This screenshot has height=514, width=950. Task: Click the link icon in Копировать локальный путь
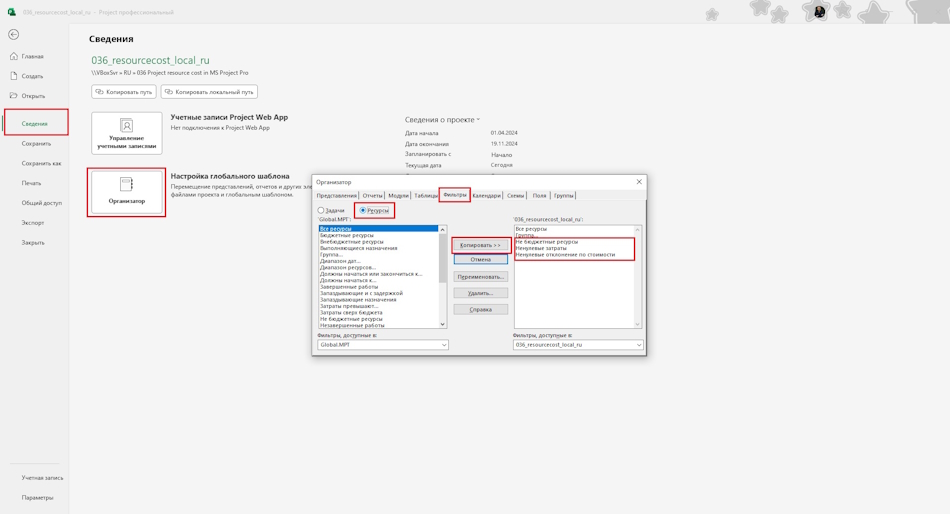point(169,92)
